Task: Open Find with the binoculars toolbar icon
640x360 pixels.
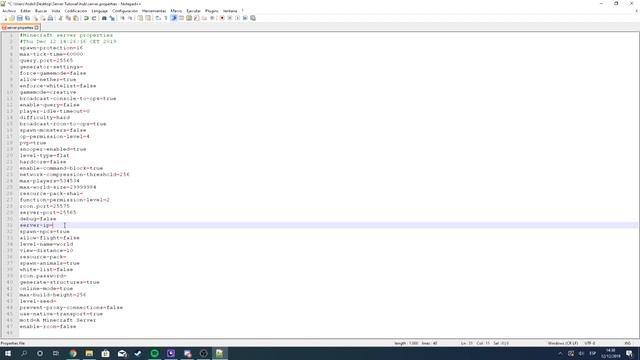Action: 104,18
